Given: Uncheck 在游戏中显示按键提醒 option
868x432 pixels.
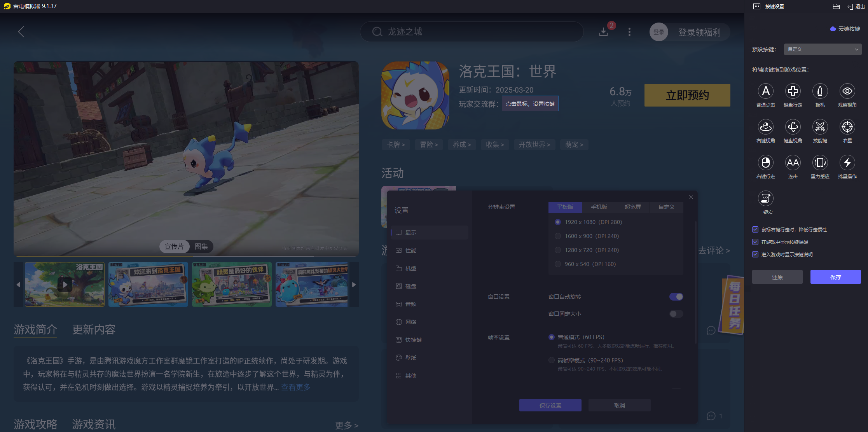Looking at the screenshot, I should [x=755, y=242].
